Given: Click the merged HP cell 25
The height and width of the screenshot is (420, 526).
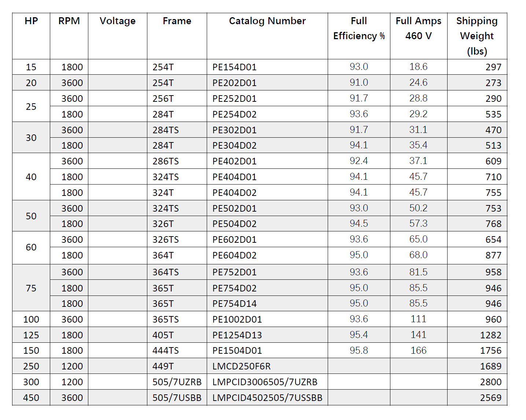Looking at the screenshot, I should pos(31,107).
